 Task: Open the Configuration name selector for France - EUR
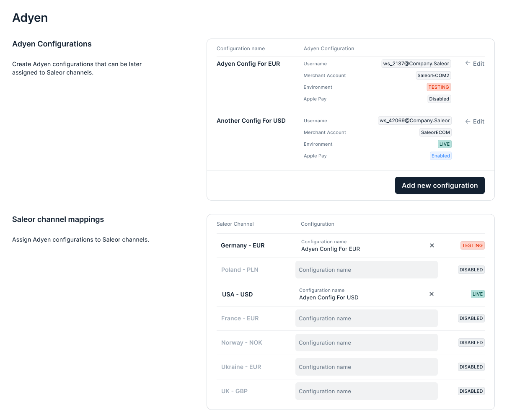(x=366, y=318)
